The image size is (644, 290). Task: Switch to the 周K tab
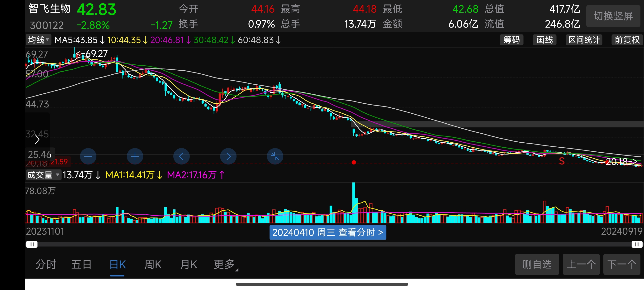click(x=153, y=265)
